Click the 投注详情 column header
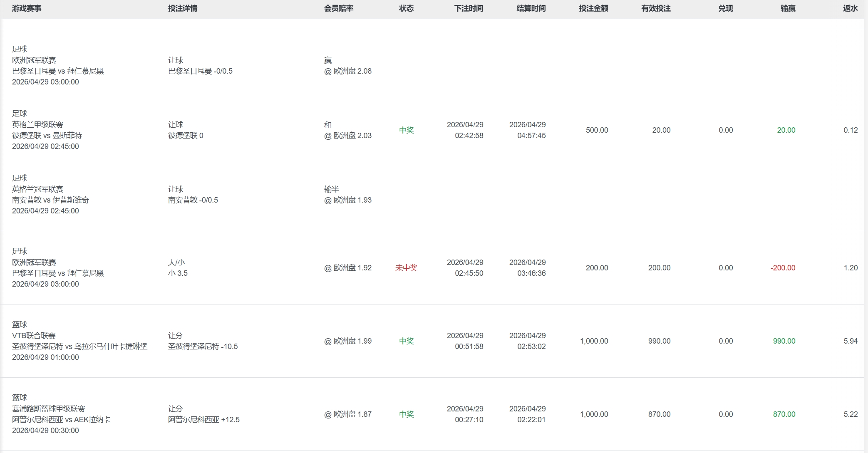 tap(183, 8)
